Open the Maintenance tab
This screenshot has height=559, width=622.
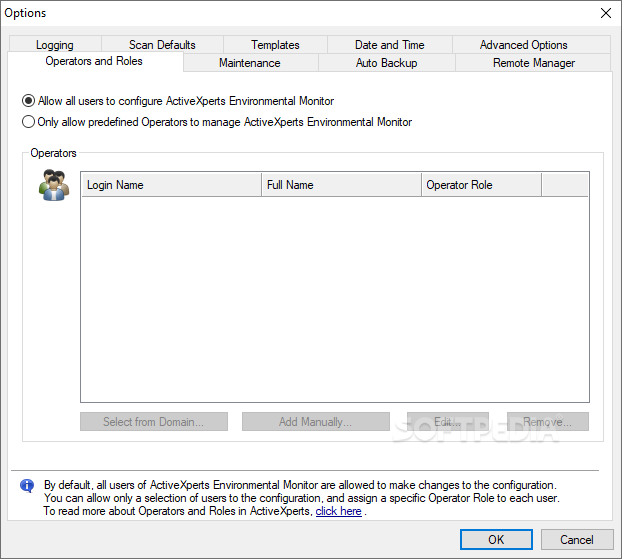pos(250,63)
